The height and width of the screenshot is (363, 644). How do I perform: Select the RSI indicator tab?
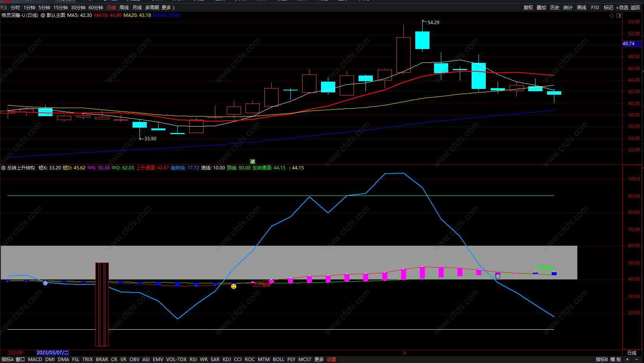[193, 360]
